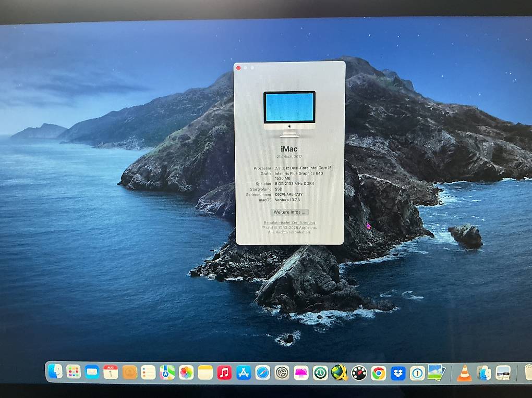This screenshot has width=532, height=398.
Task: Open Migration Assistant Finder-stack icon in dock
Action: [484, 373]
